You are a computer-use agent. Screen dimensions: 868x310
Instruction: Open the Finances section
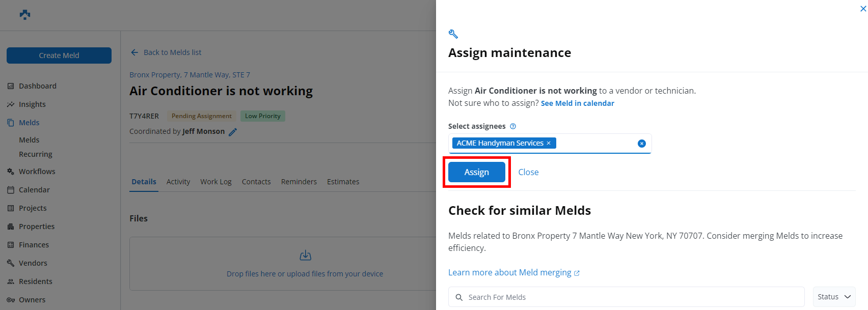pos(33,244)
